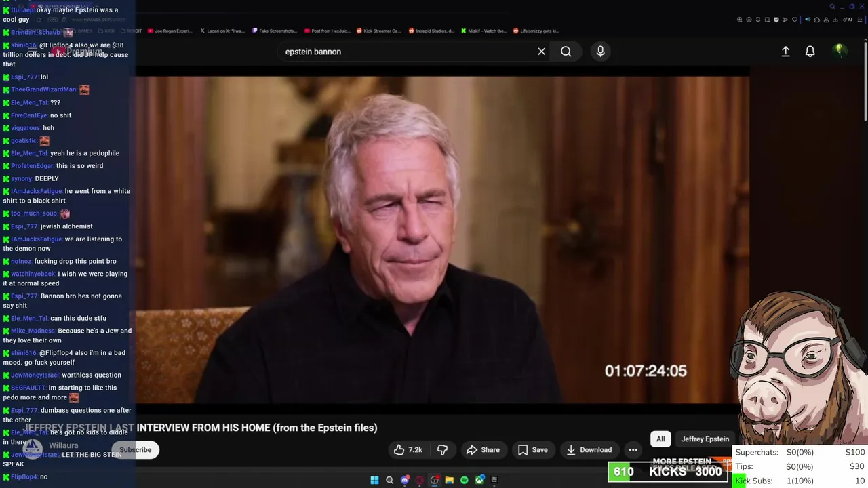This screenshot has width=868, height=488.
Task: Mute tab using speaker toolbar icon
Action: [x=808, y=20]
